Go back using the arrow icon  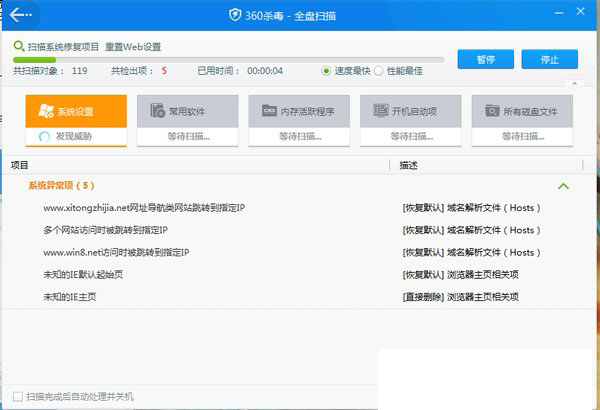[x=20, y=15]
